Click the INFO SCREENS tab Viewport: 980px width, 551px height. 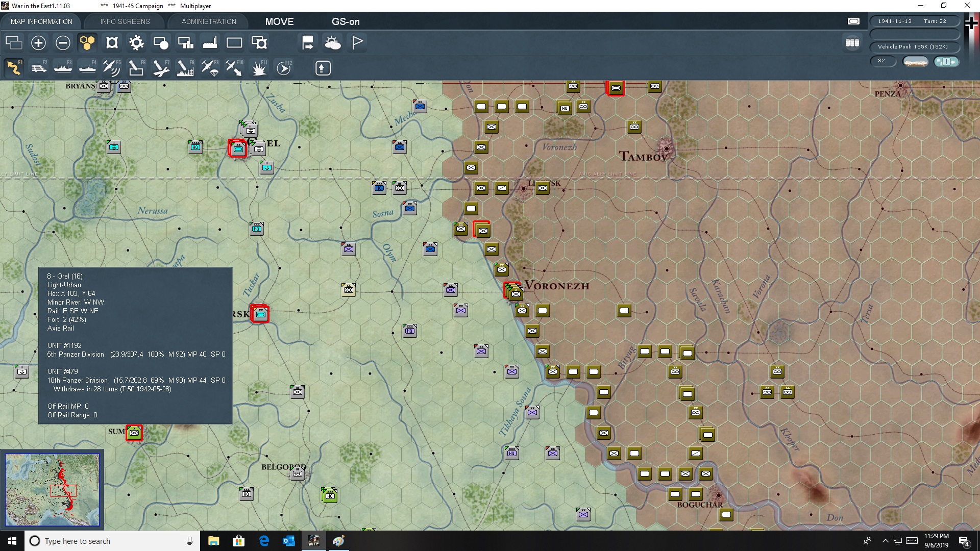point(124,21)
